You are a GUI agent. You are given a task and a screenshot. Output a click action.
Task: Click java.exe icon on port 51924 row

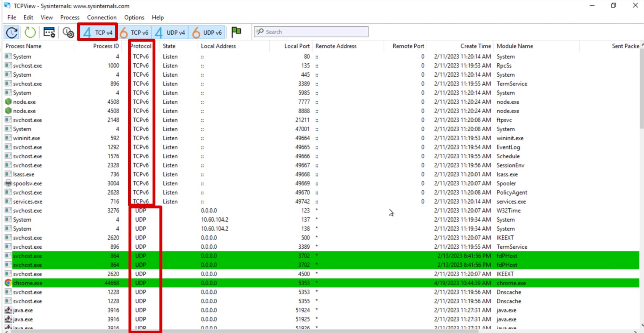(8, 310)
